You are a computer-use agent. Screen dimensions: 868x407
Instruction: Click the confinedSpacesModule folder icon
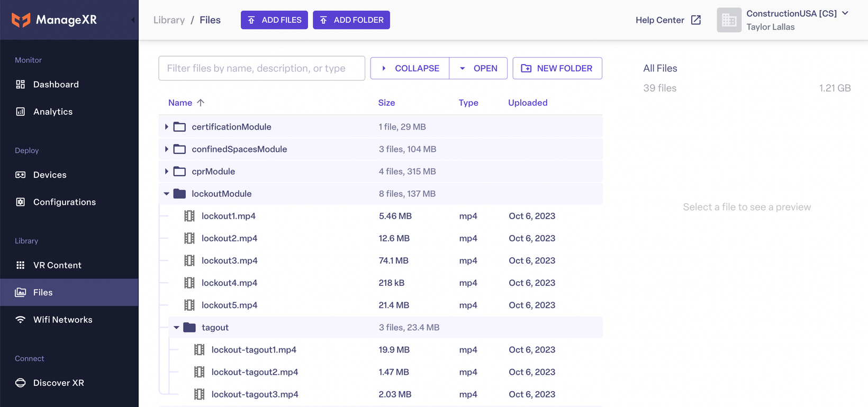coord(179,149)
